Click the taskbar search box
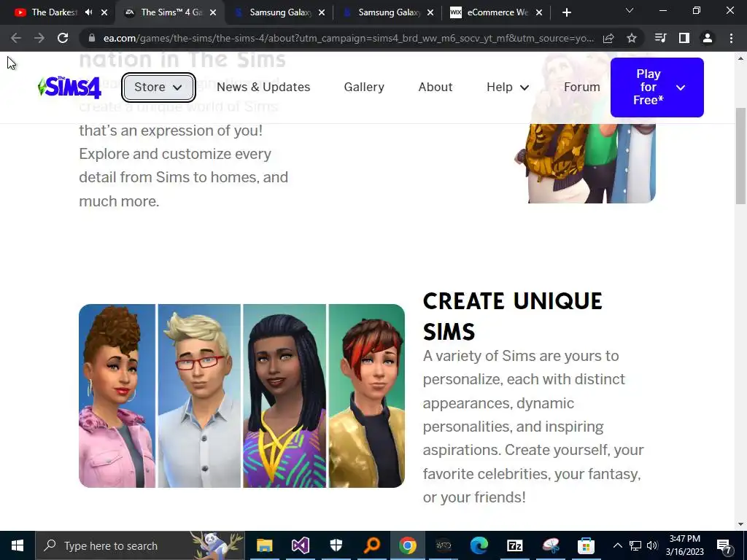Viewport: 747px width, 560px height. [140, 545]
